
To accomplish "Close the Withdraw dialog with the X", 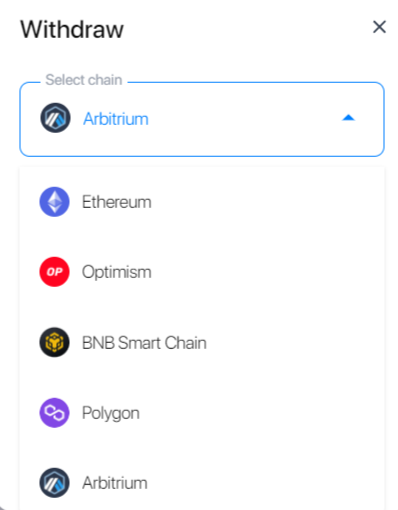I will (x=379, y=27).
